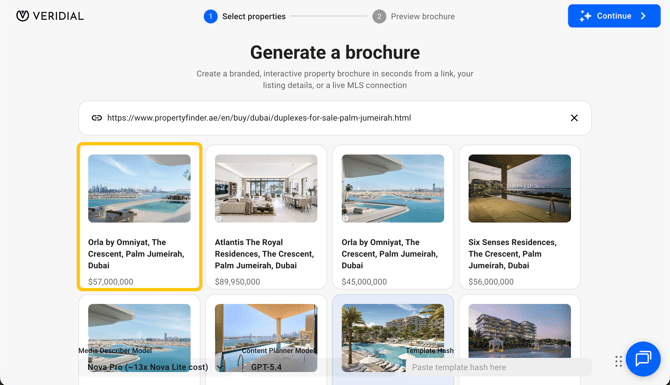The height and width of the screenshot is (385, 670).
Task: Click the six-dot drag handle icon
Action: pos(618,361)
